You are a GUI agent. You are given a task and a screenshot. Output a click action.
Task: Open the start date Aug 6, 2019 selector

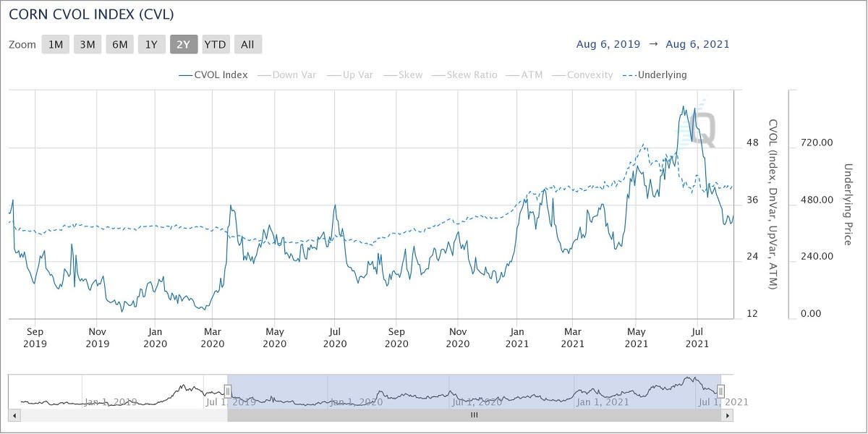610,44
